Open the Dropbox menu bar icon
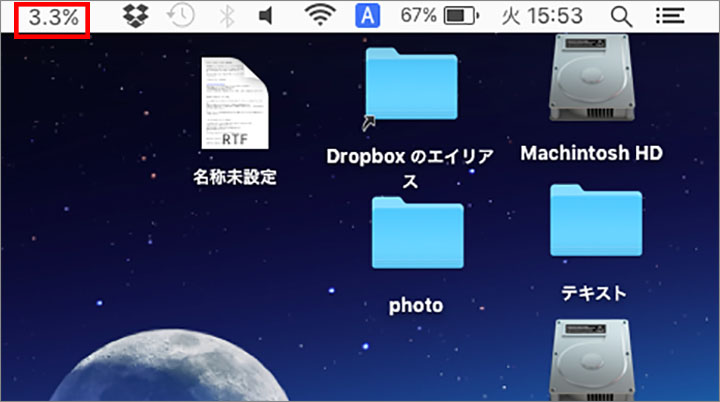The height and width of the screenshot is (402, 720). (136, 16)
